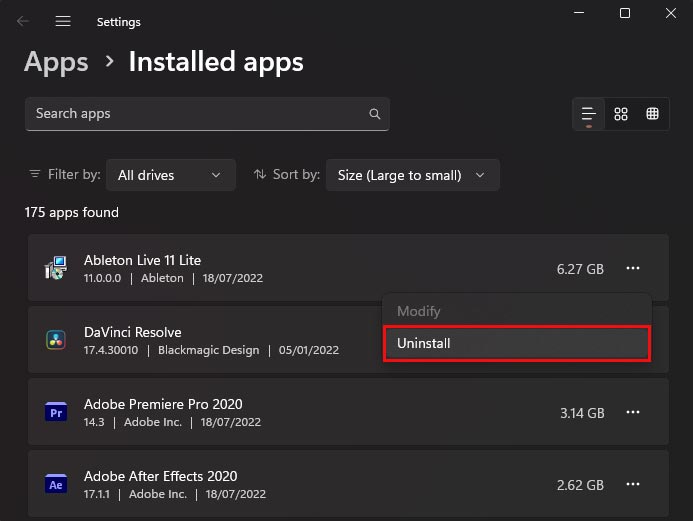Open the Size (Large to small) sort dropdown

click(413, 175)
